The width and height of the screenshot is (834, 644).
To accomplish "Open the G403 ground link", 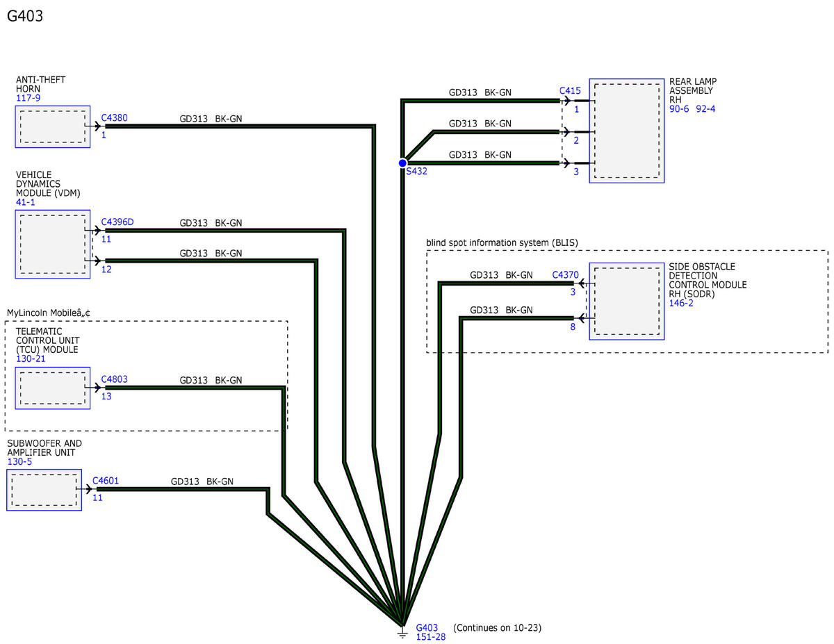I will coord(427,627).
